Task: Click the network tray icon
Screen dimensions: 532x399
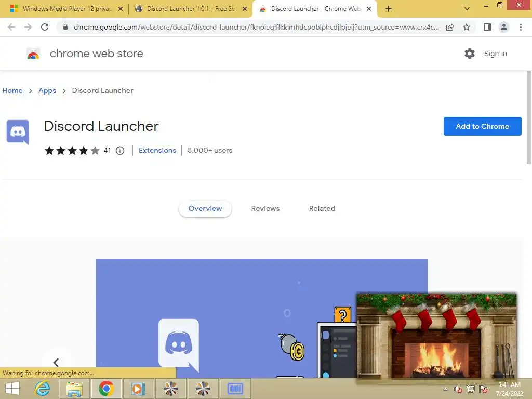Action: click(471, 389)
